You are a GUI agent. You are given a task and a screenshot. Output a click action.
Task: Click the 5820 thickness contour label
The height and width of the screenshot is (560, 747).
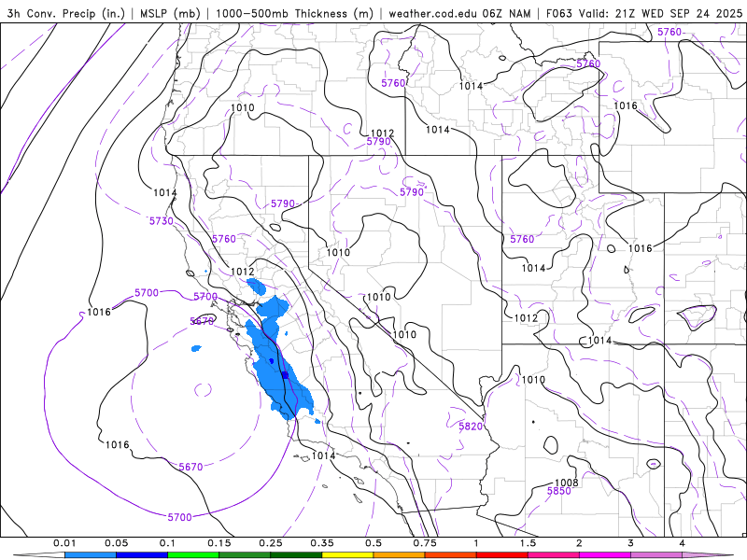tap(471, 427)
